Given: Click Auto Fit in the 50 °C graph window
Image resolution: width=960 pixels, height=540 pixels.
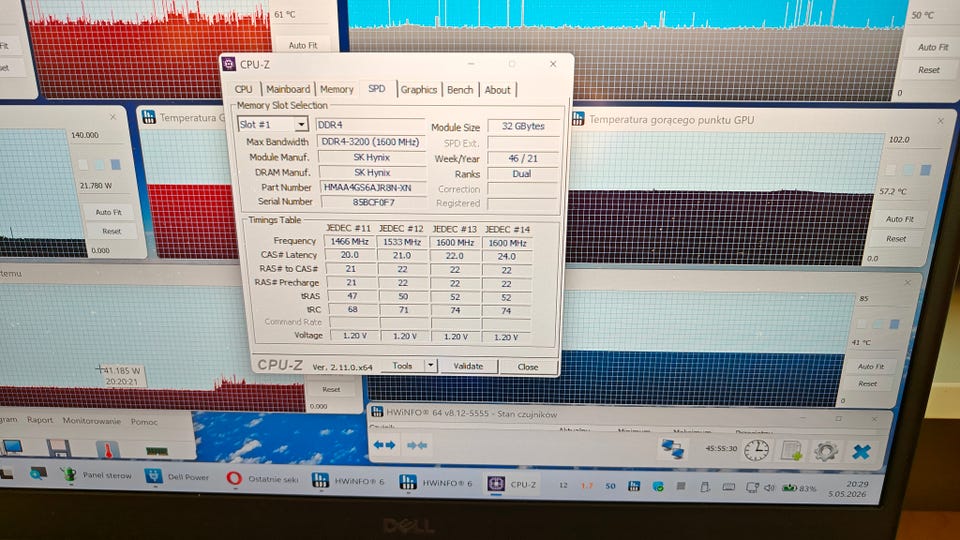Looking at the screenshot, I should [932, 47].
